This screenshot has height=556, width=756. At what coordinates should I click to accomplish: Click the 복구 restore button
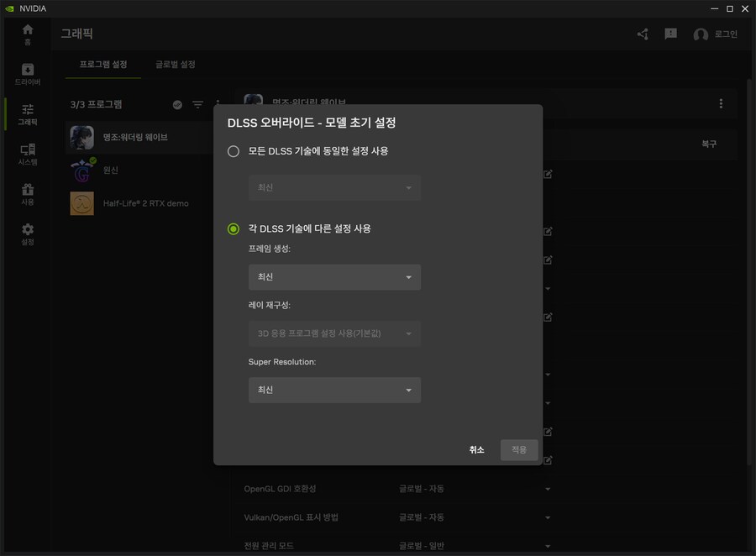click(x=709, y=144)
